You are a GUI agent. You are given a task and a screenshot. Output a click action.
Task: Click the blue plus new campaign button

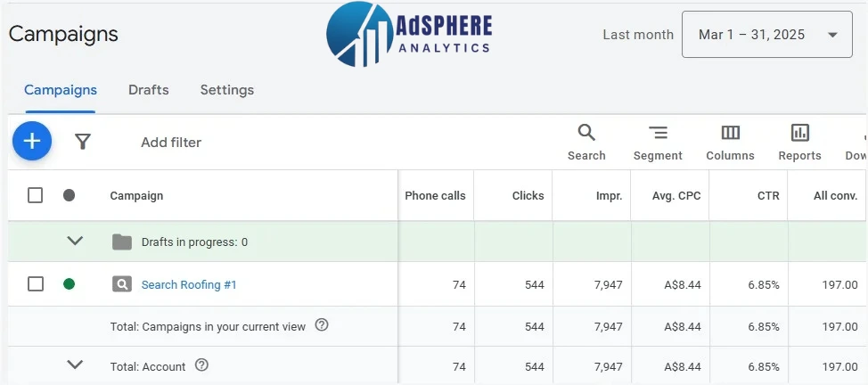tap(32, 142)
